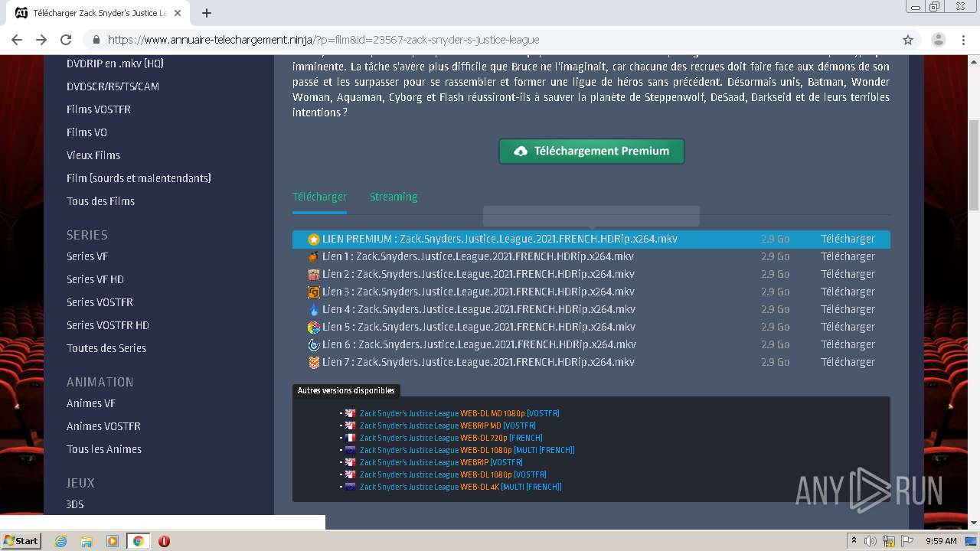This screenshot has height=551, width=980.
Task: Click the flag icon for WEB-DL 4K MULTI
Action: tap(350, 487)
